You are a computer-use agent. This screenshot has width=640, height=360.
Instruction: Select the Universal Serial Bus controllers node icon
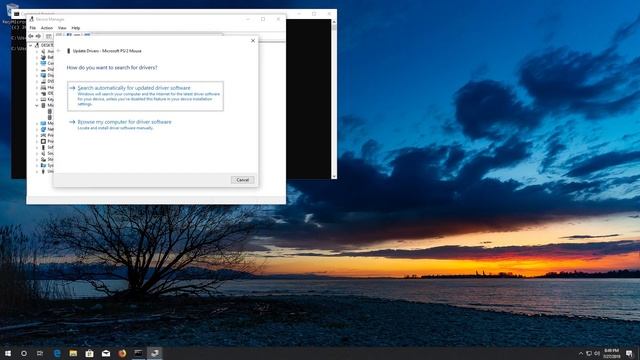pyautogui.click(x=43, y=171)
